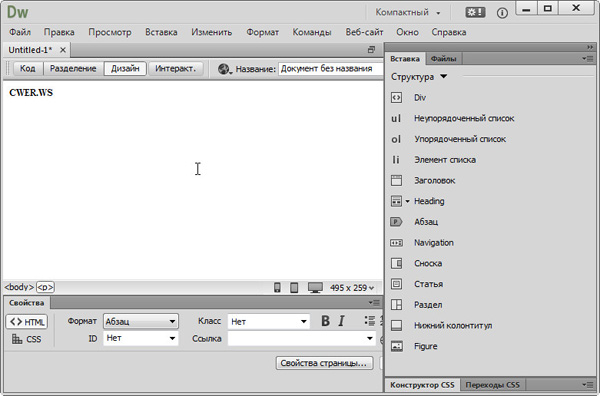Viewport: 600px width, 396px height.
Task: Open the Правка menu
Action: (x=59, y=32)
